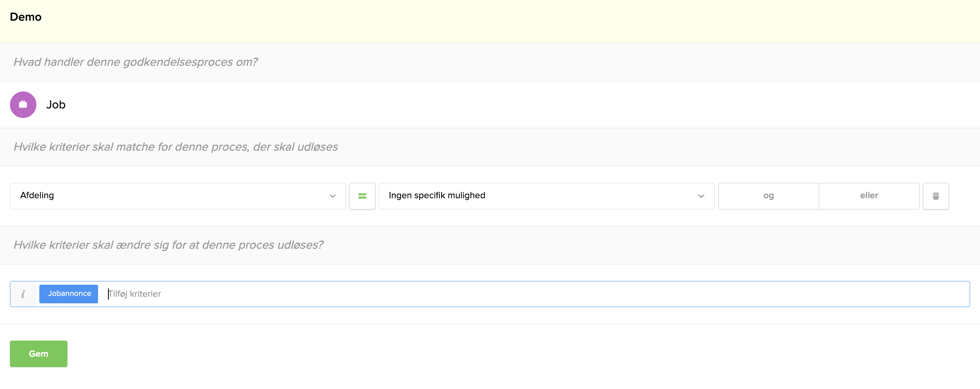Click the yellow Demo header bar
This screenshot has height=389, width=980.
click(490, 21)
